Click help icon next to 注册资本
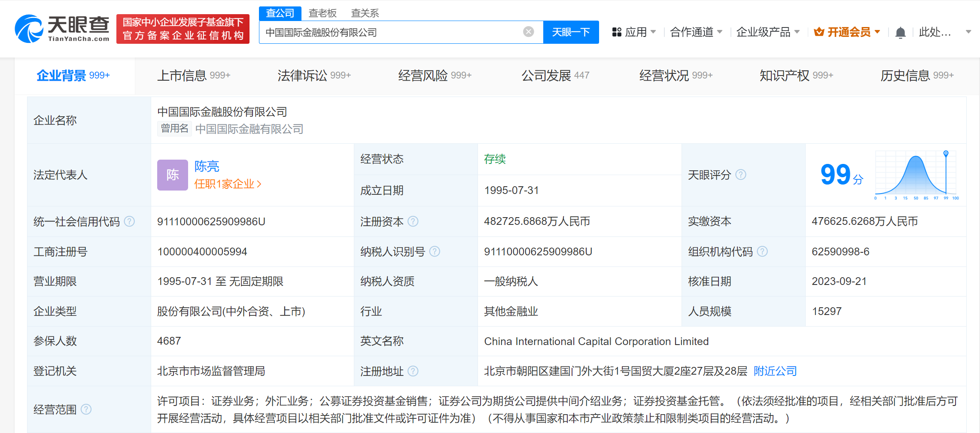 click(x=413, y=221)
